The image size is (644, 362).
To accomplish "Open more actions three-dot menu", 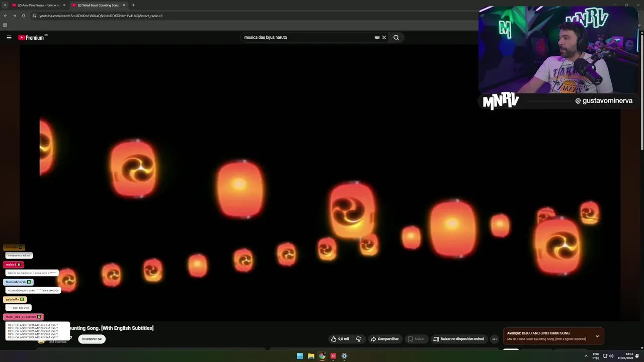I will (x=494, y=339).
